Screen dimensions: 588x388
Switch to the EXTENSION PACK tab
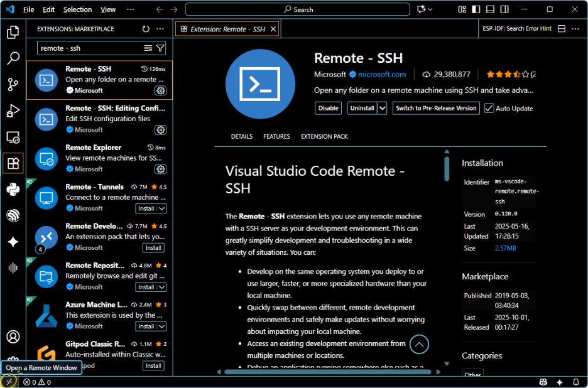click(x=324, y=136)
